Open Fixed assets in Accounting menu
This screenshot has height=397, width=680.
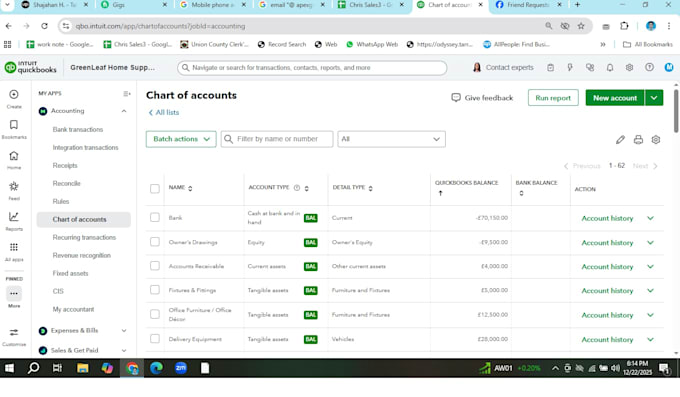point(70,273)
